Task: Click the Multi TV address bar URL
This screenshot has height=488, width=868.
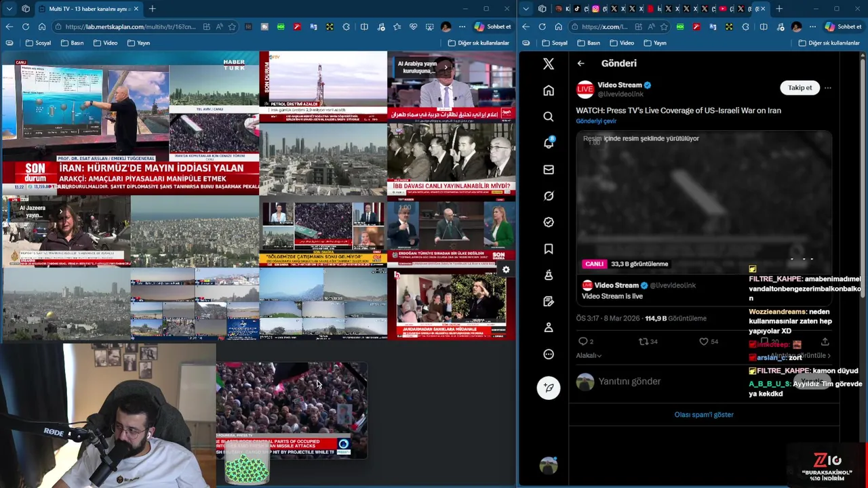Action: 130,26
